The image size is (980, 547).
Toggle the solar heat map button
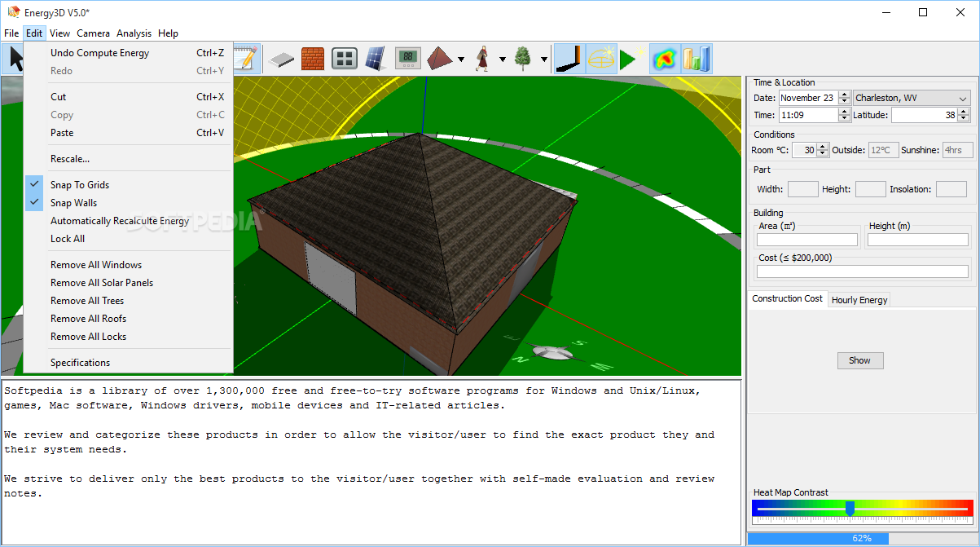click(665, 59)
